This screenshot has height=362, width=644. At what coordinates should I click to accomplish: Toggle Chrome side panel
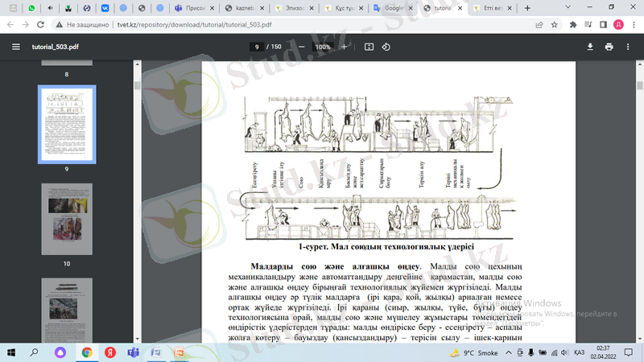[x=603, y=25]
